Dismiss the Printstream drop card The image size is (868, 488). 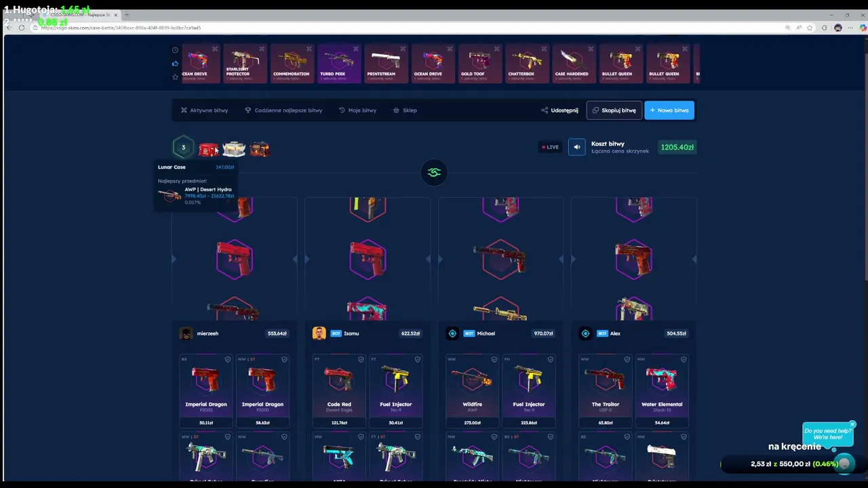click(x=403, y=49)
